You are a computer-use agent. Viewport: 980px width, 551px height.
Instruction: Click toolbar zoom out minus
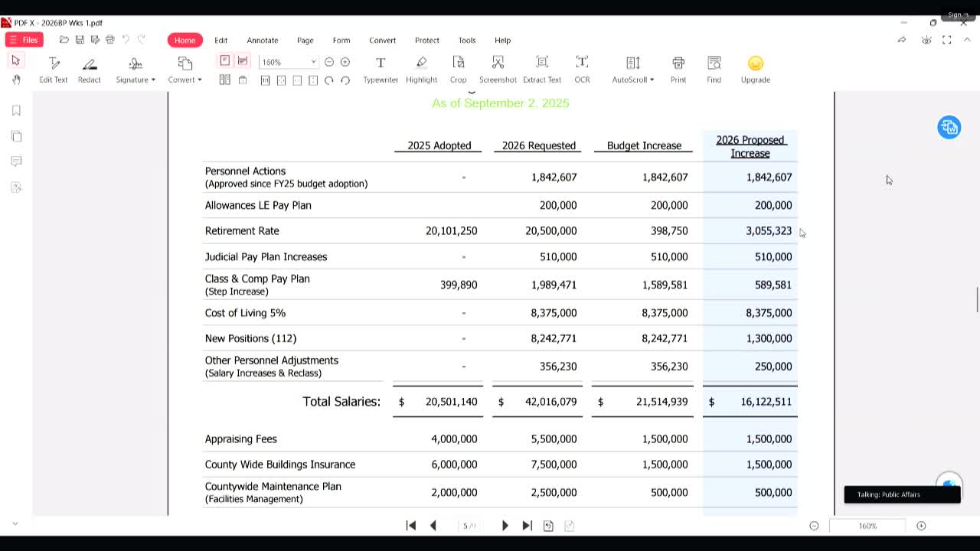tap(329, 62)
